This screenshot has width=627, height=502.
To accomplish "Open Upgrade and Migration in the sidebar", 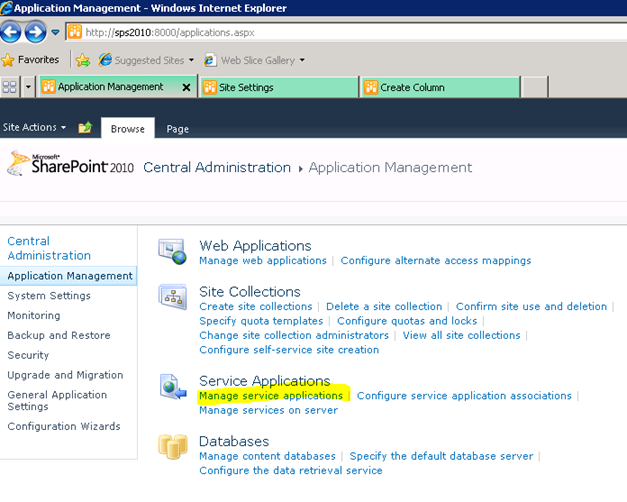I will pos(65,375).
